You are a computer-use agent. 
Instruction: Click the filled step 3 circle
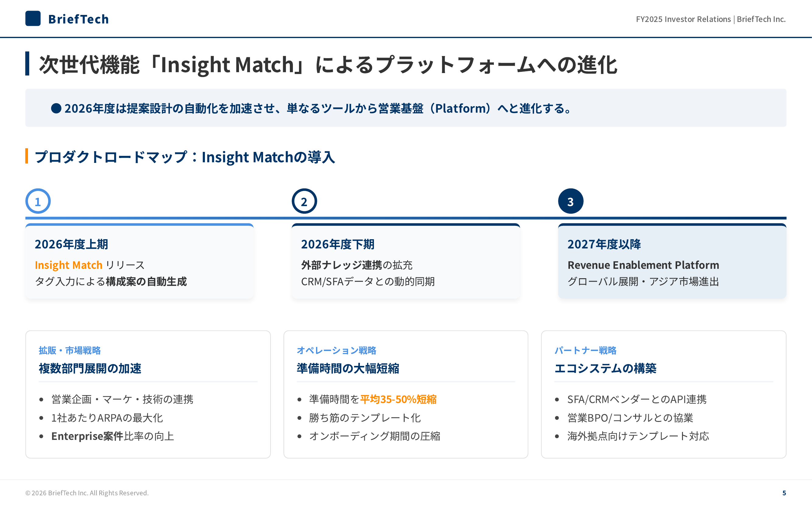pos(570,202)
